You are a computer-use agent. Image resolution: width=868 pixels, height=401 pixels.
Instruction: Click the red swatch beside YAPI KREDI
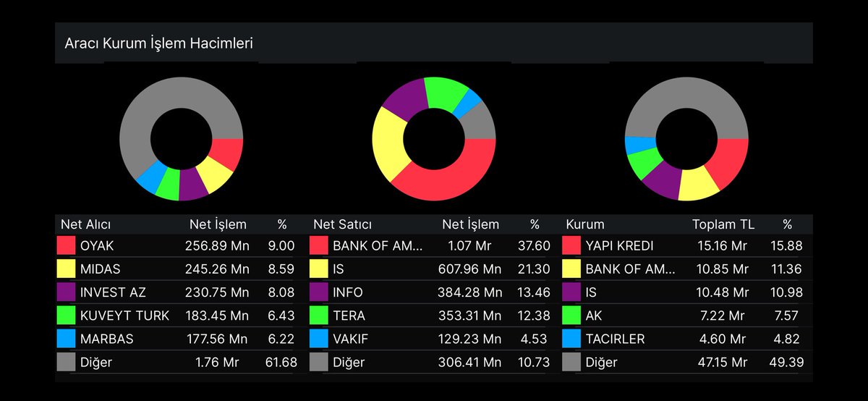click(x=571, y=246)
